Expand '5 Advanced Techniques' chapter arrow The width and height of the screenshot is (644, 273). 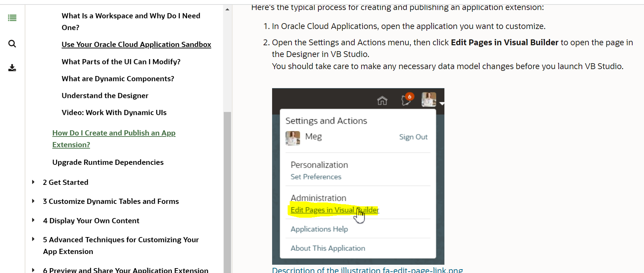pos(33,239)
